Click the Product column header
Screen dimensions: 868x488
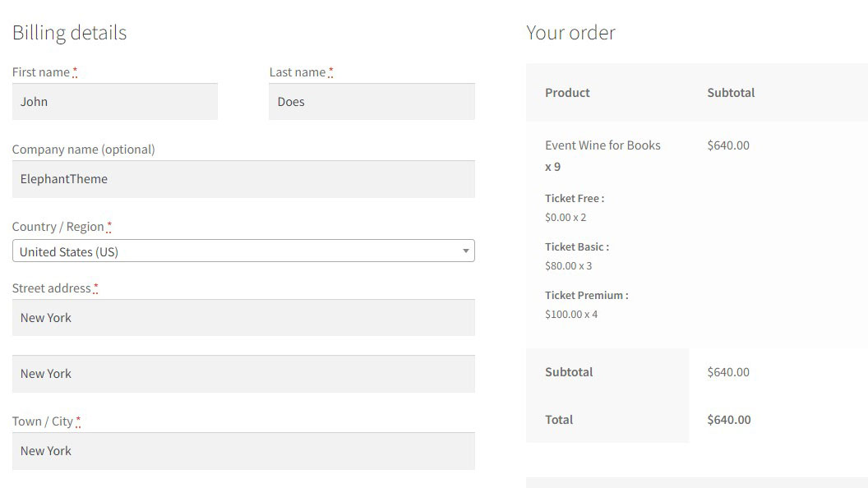(567, 93)
